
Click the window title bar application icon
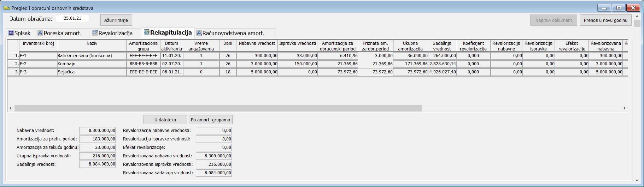pyautogui.click(x=6, y=8)
